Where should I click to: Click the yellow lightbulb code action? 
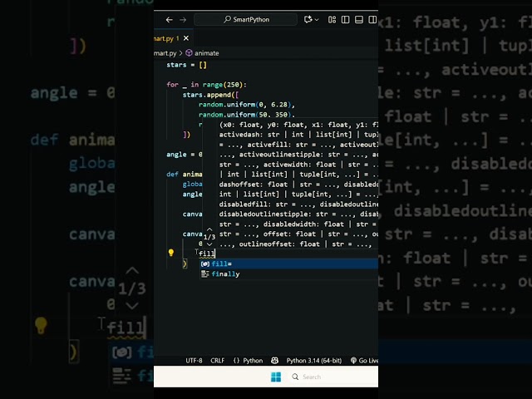coord(171,253)
